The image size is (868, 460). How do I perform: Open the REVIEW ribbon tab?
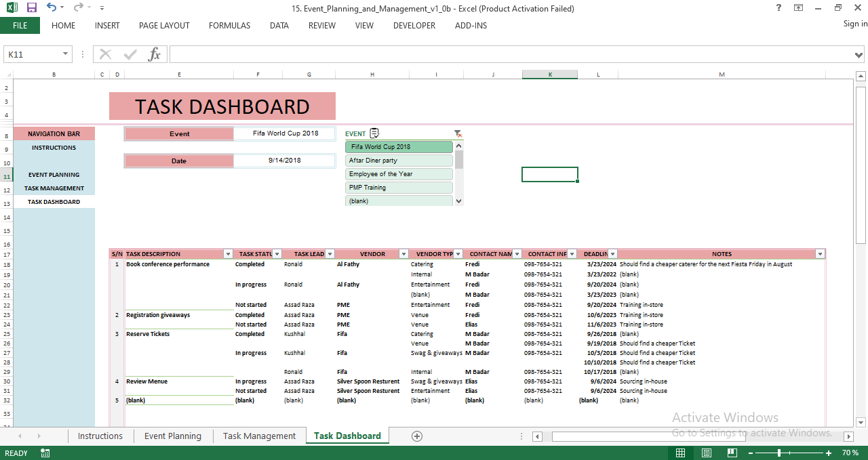(322, 26)
